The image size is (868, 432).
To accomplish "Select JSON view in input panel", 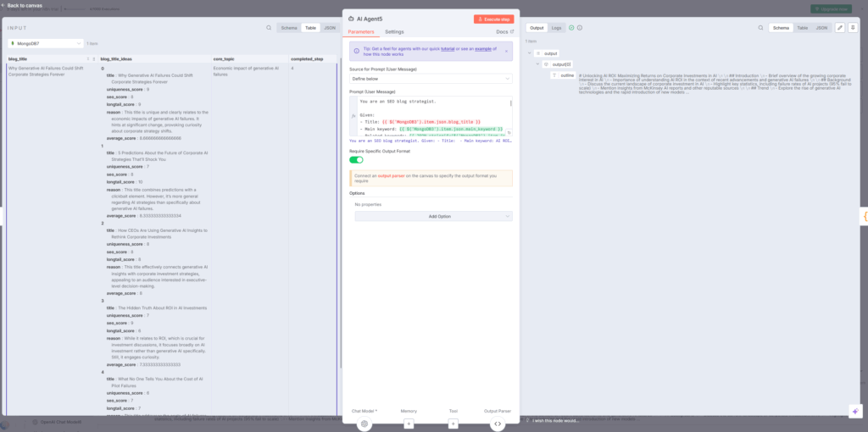I will tap(330, 28).
